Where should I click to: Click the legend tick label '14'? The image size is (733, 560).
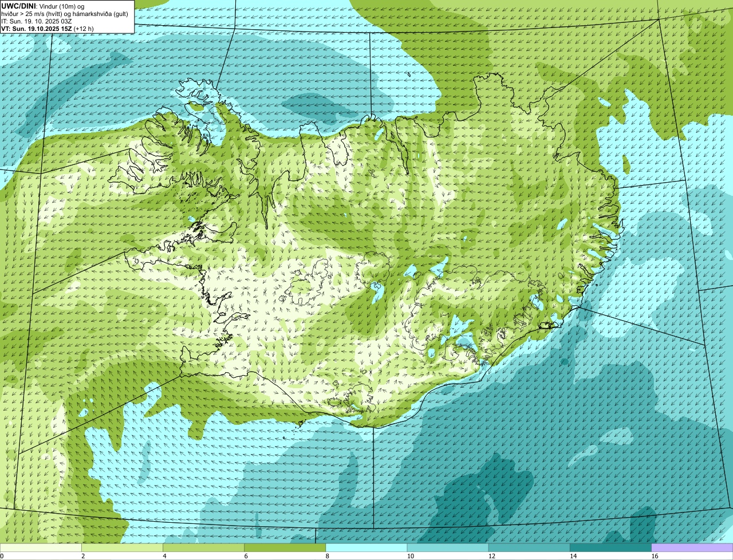pyautogui.click(x=573, y=556)
